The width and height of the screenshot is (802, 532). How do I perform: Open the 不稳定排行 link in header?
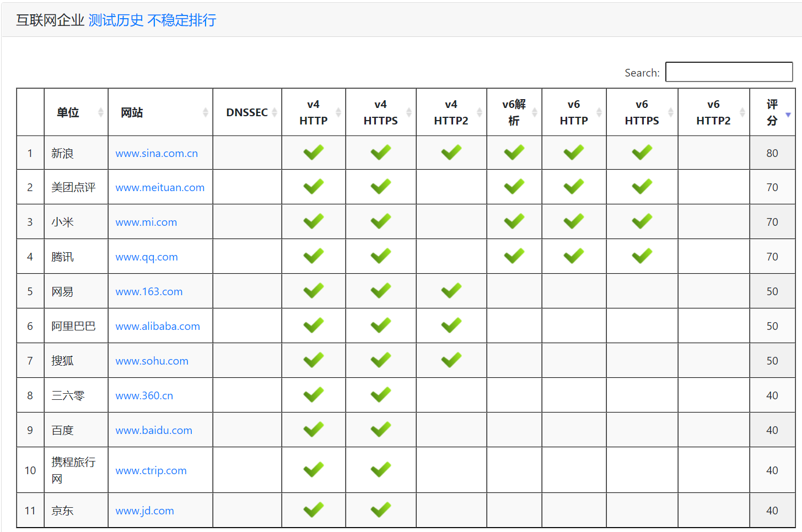182,20
